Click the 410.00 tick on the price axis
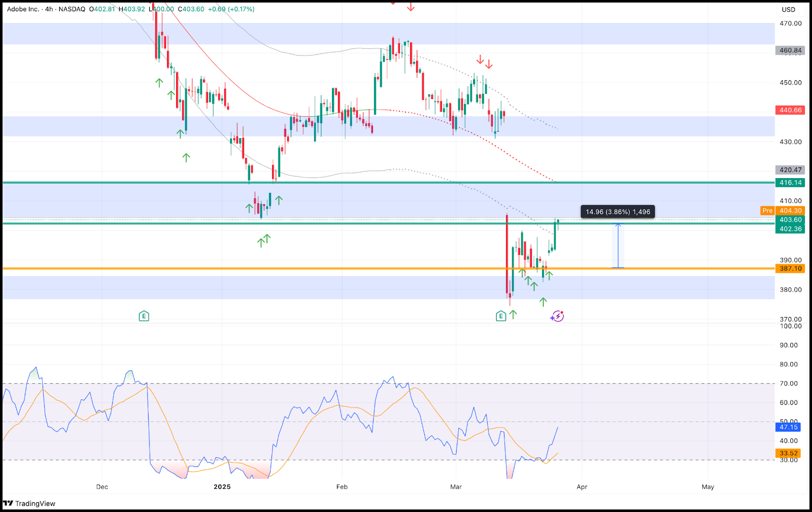 (x=791, y=201)
